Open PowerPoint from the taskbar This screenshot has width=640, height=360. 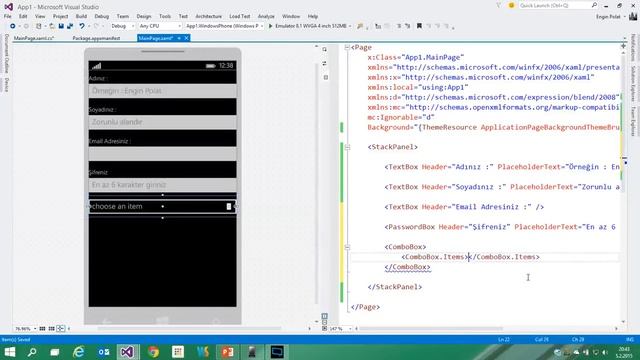click(x=228, y=352)
